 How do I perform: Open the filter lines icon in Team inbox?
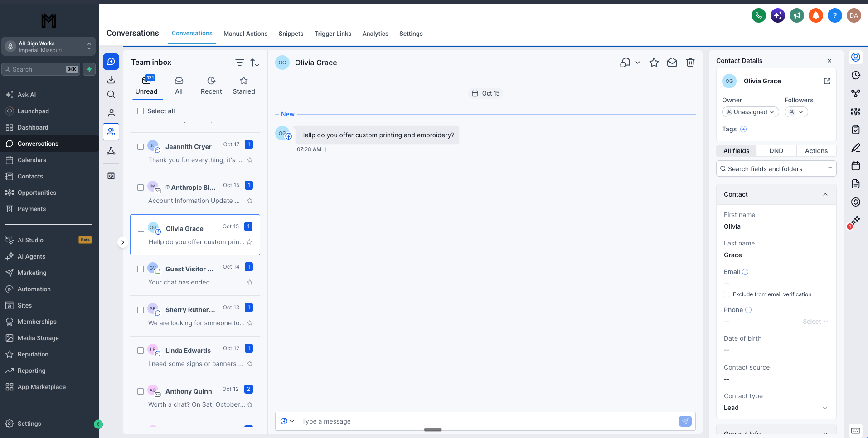[x=240, y=63]
